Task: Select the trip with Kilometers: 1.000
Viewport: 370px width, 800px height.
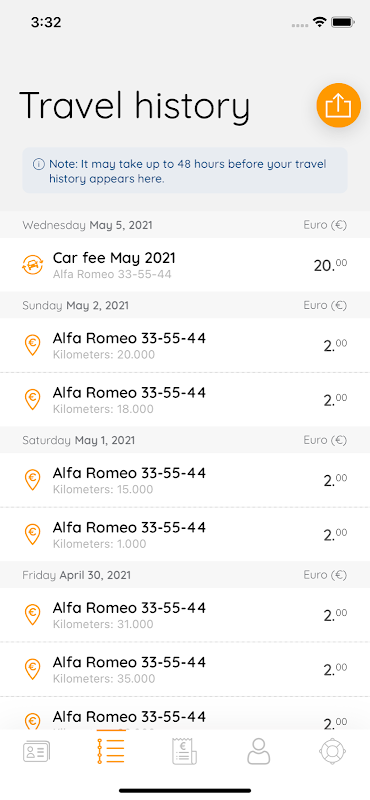Action: pyautogui.click(x=185, y=534)
